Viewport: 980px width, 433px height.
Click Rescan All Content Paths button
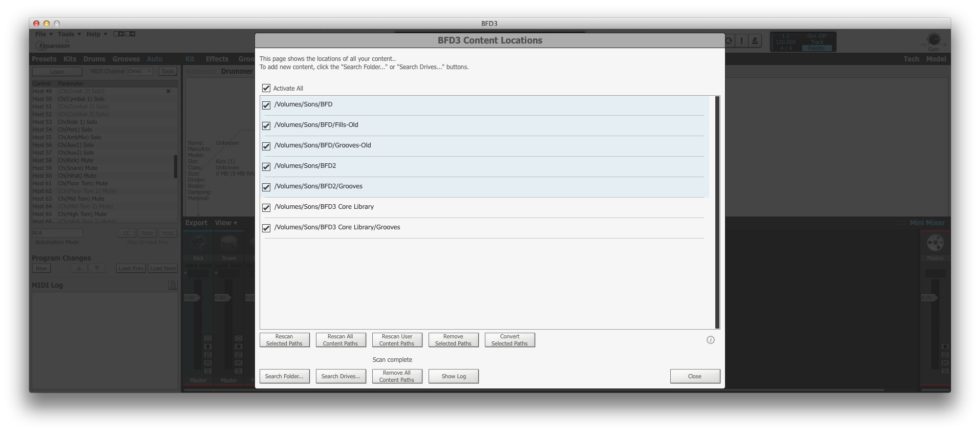point(340,340)
